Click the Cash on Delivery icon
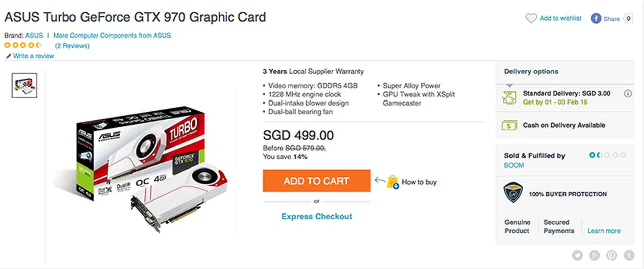The width and height of the screenshot is (644, 269). point(509,125)
